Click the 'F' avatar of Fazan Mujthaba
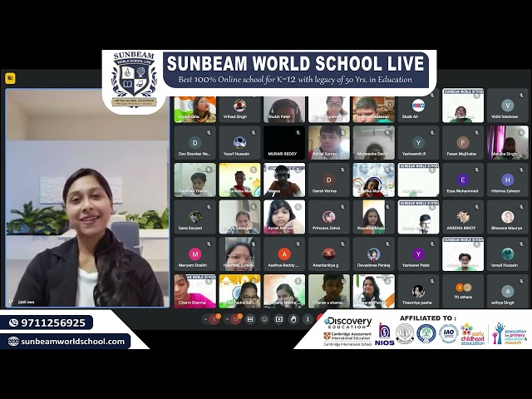Viewport: 532px width, 399px height. click(x=463, y=142)
